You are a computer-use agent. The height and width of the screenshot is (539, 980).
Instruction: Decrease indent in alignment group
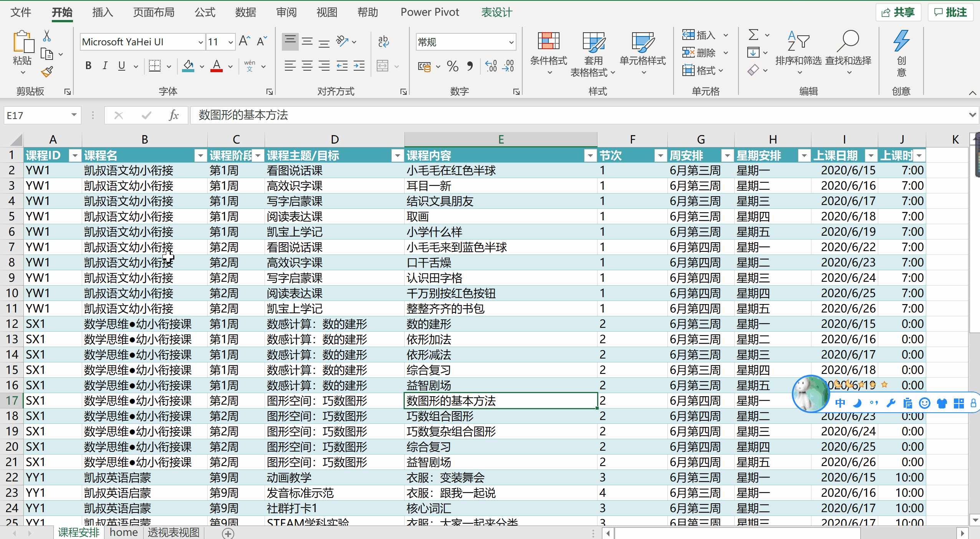point(342,66)
